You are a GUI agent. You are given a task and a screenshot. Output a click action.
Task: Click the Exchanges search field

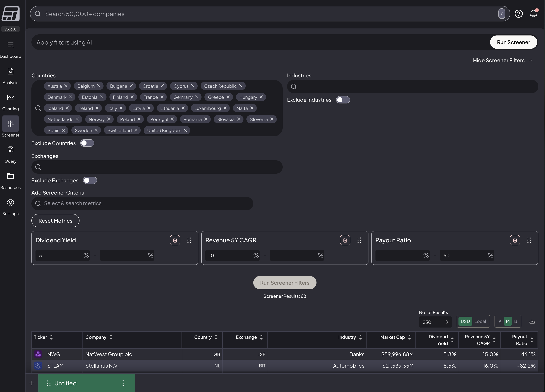tap(157, 167)
